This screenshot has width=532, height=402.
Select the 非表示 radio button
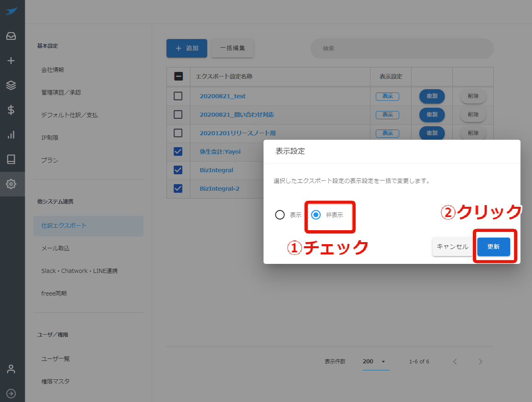[x=316, y=215]
